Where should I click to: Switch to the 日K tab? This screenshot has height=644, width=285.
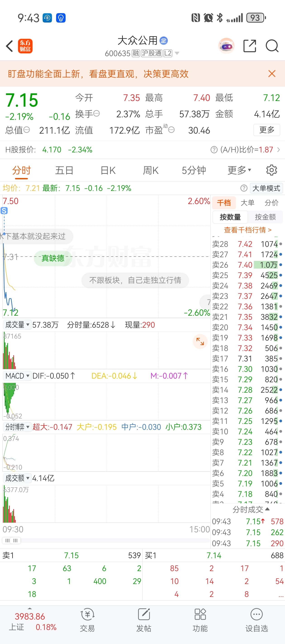(108, 170)
